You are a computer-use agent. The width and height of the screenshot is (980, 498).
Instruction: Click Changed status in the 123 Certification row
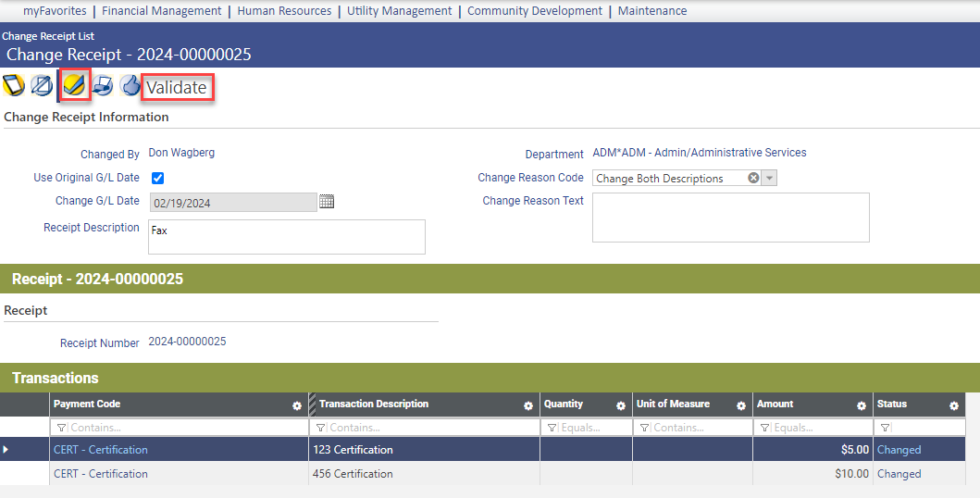(x=899, y=449)
